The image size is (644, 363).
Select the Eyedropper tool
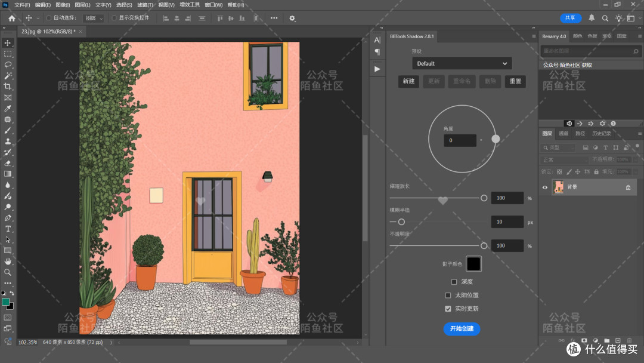coord(8,109)
